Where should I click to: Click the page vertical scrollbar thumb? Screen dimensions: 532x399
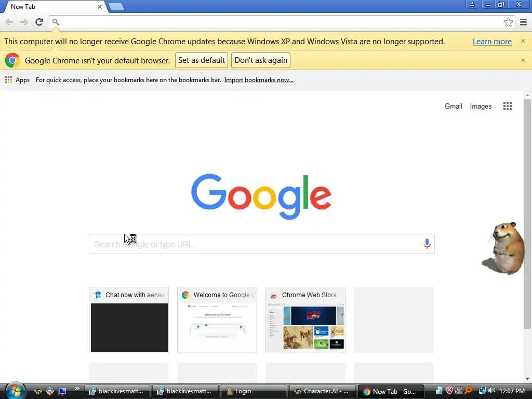pos(527,214)
